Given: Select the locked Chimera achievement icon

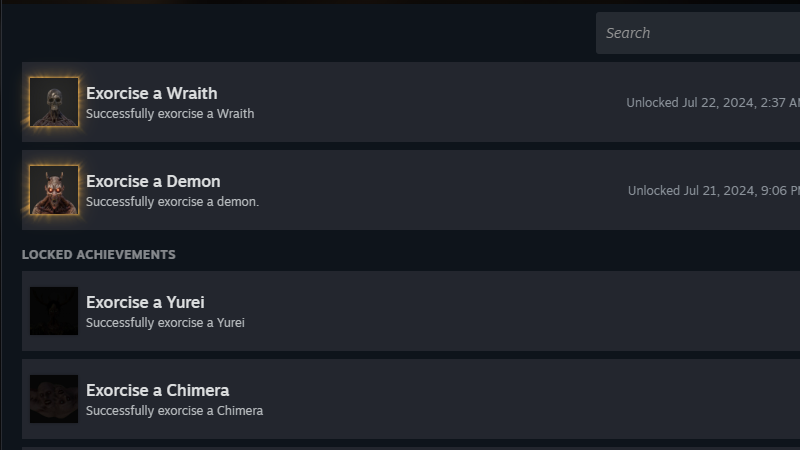Looking at the screenshot, I should (x=54, y=399).
